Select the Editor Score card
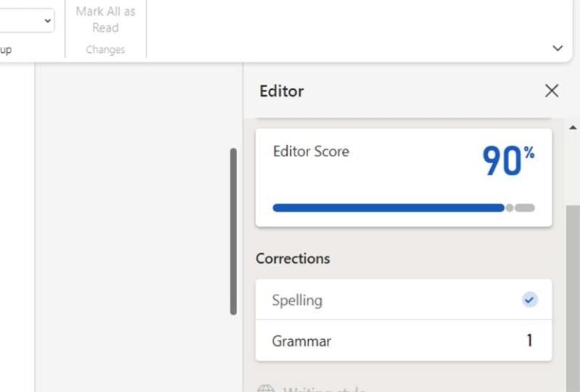The width and height of the screenshot is (580, 392). (x=403, y=177)
